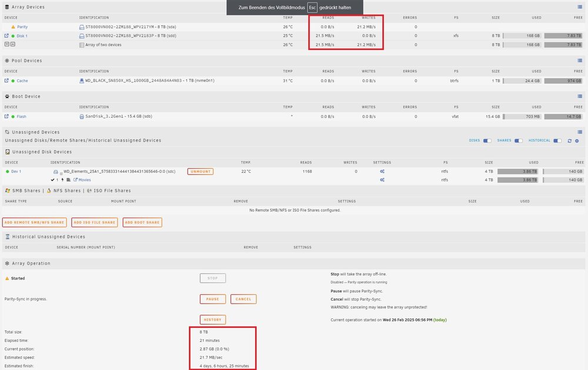This screenshot has width=588, height=370.
Task: Toggle Unassigned Devices view icon
Action: [x=580, y=132]
